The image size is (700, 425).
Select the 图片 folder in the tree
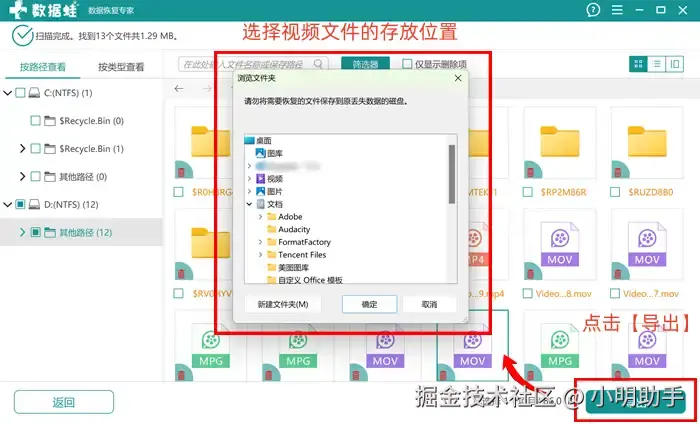coord(270,192)
